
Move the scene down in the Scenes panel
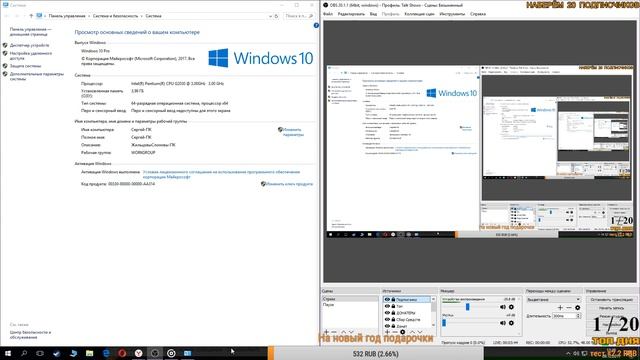(351, 332)
